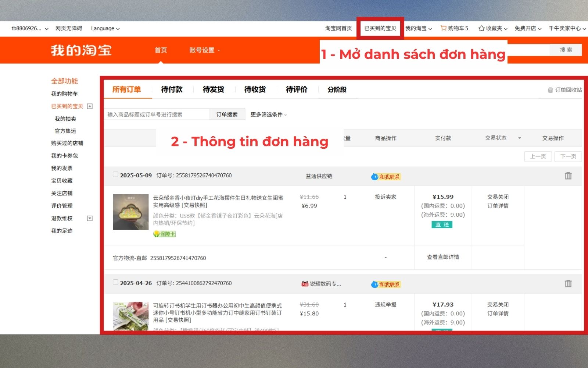Open the cloud night lamp product thumbnail
Screen dimensions: 588x368
tap(130, 212)
